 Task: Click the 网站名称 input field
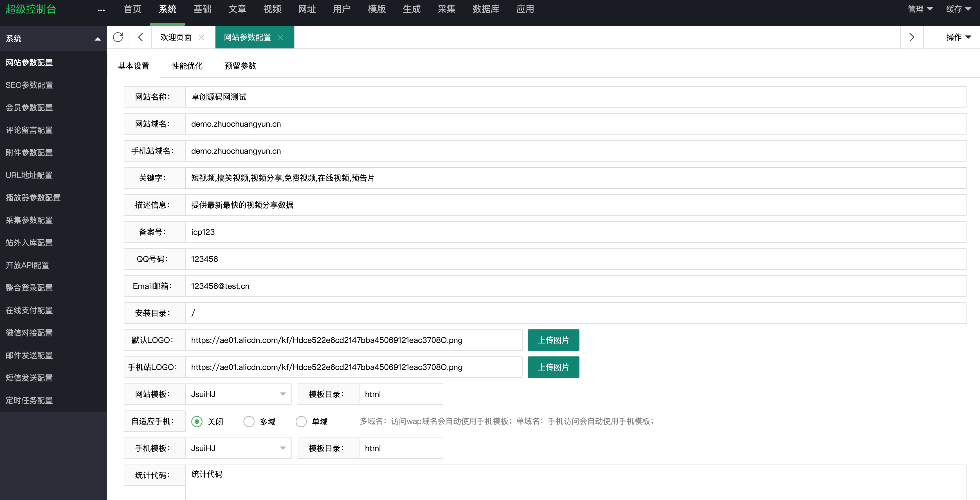tap(576, 97)
